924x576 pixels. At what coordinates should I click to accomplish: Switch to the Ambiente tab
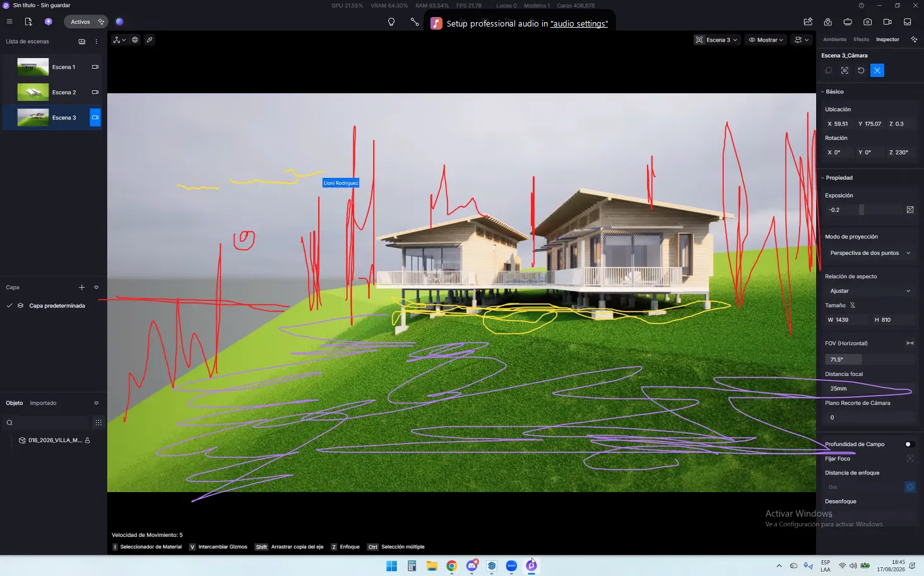[x=834, y=39]
